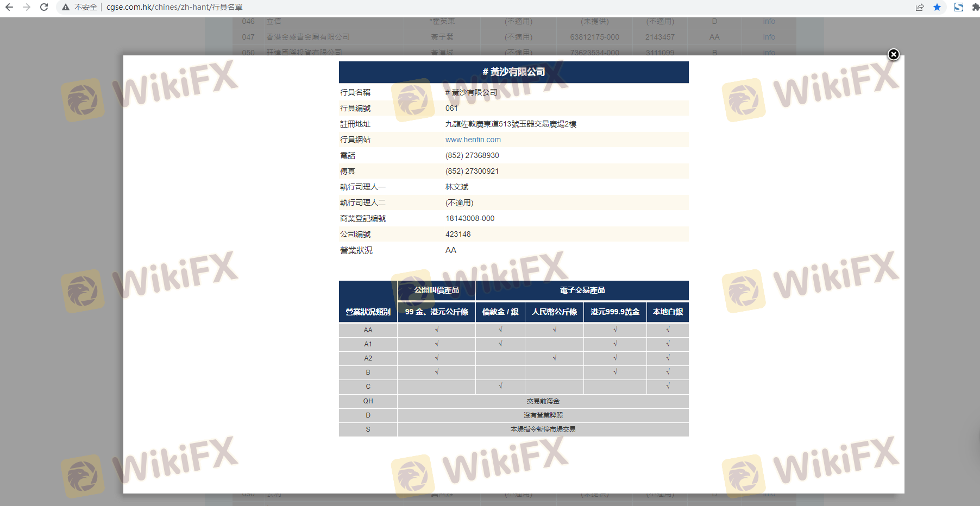
Task: Open the www.henfin.com website link
Action: (x=473, y=140)
